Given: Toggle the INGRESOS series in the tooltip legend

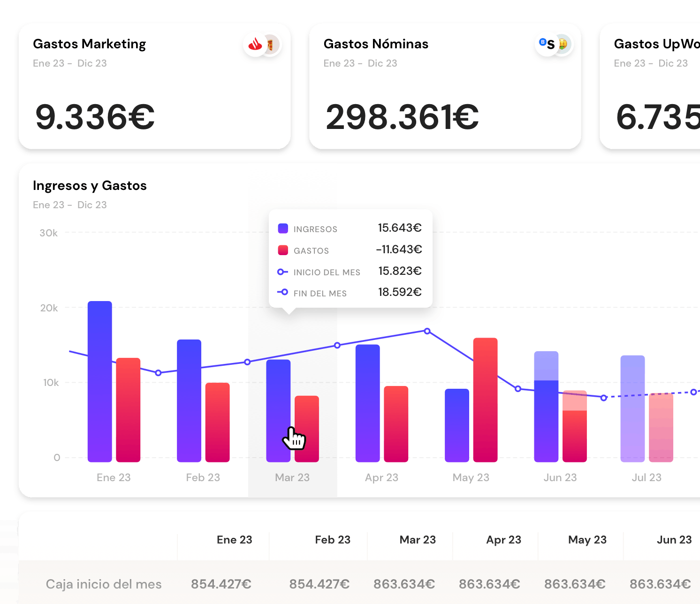Looking at the screenshot, I should (x=315, y=229).
